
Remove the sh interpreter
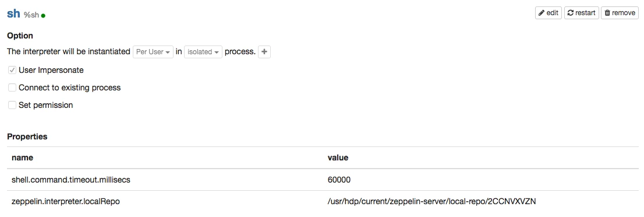620,13
